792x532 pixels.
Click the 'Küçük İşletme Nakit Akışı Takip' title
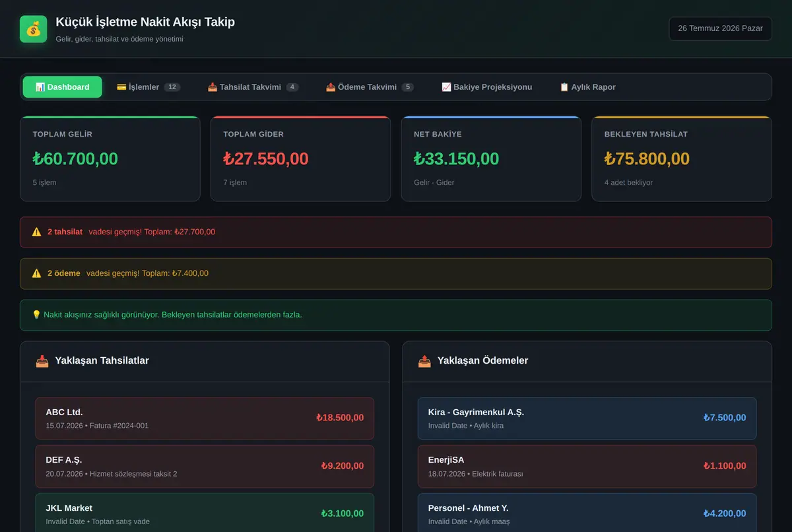coord(145,22)
